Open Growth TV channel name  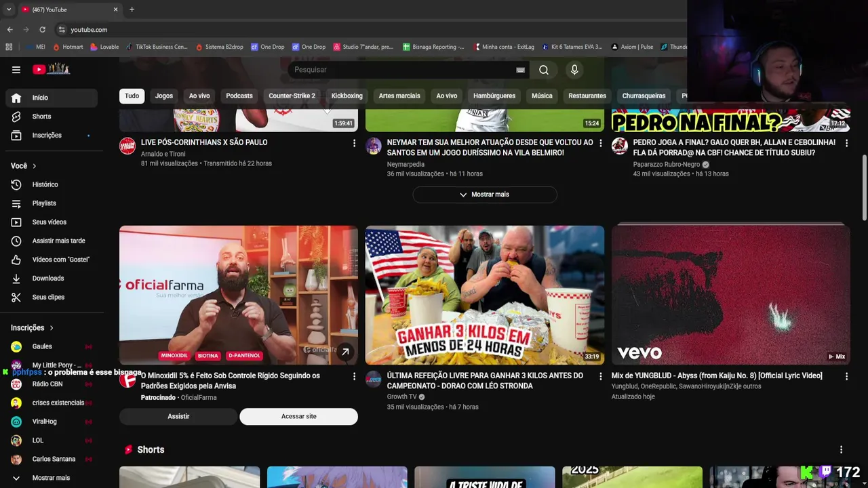(x=401, y=396)
